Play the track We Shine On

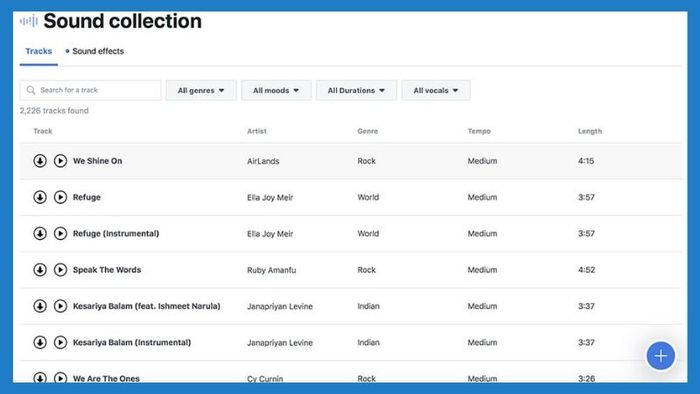tap(60, 161)
